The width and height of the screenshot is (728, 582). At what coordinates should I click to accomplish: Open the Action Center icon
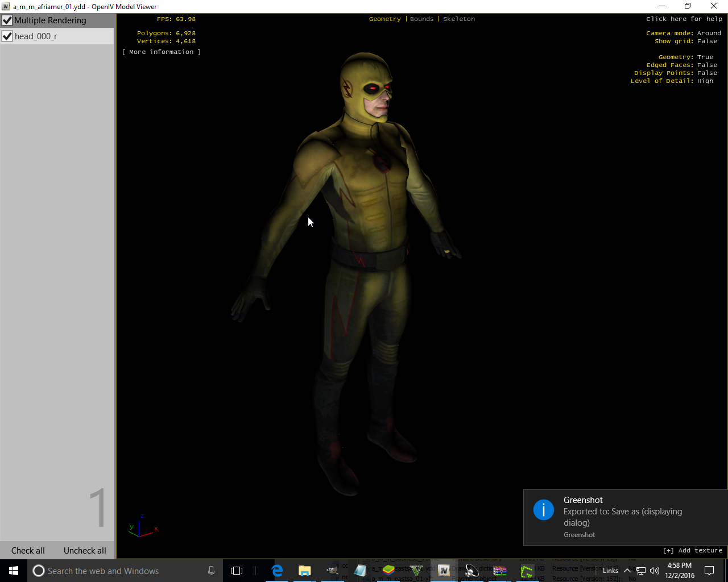click(709, 571)
